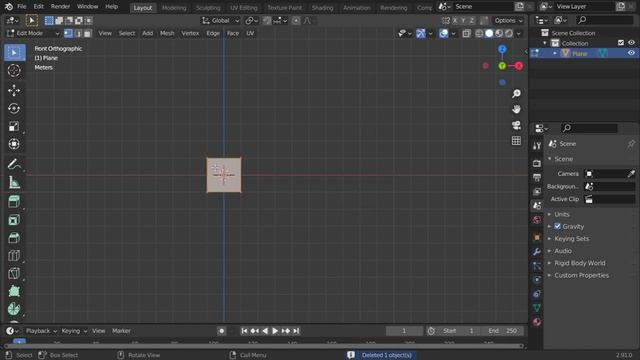Viewport: 640px width, 360px height.
Task: Jump to timeline end
Action: [x=296, y=331]
